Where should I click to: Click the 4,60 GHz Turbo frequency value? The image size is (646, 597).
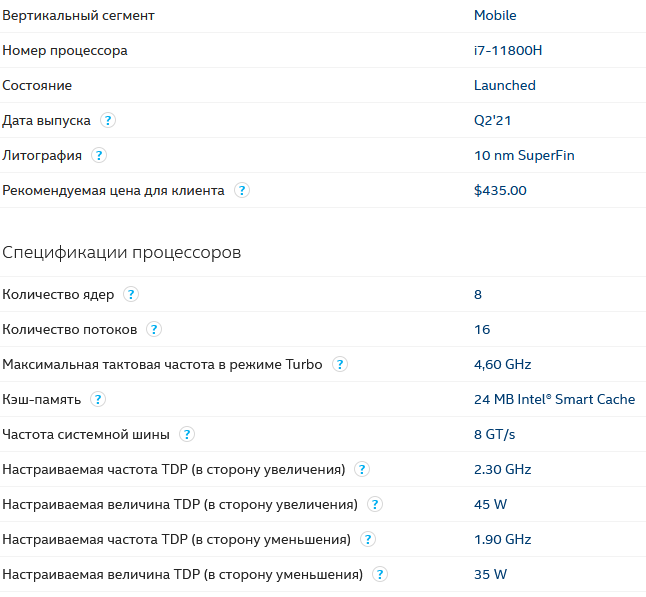pyautogui.click(x=502, y=365)
